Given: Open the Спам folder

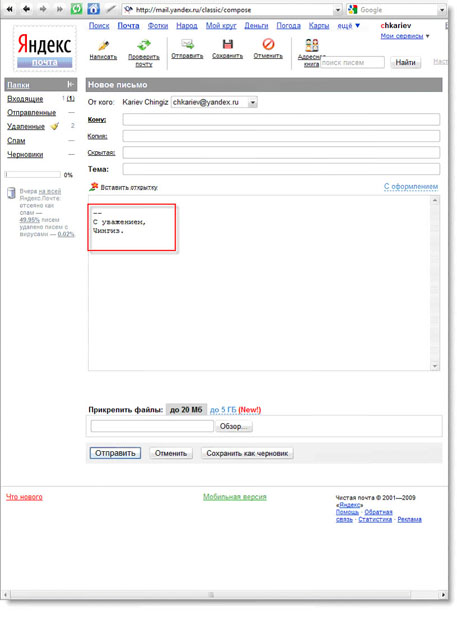Looking at the screenshot, I should [x=16, y=140].
